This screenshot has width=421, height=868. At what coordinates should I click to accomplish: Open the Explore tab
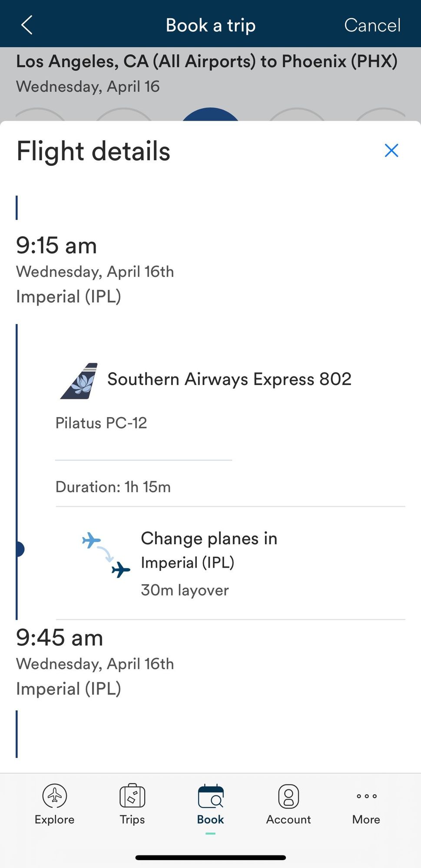[54, 804]
